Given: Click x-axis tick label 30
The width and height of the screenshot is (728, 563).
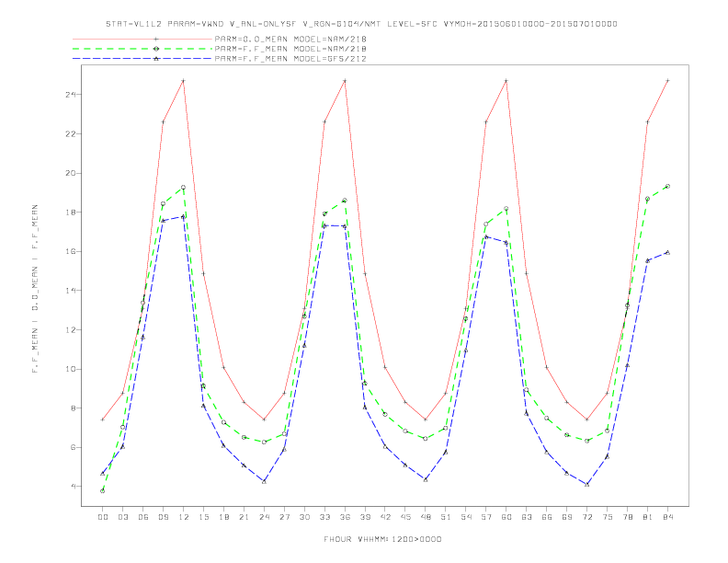Looking at the screenshot, I should pos(304,517).
